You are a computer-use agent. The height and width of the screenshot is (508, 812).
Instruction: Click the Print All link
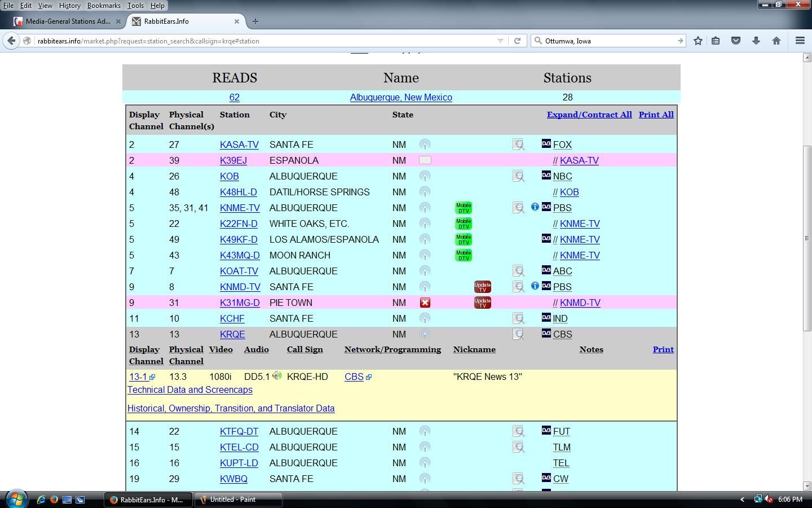click(656, 115)
